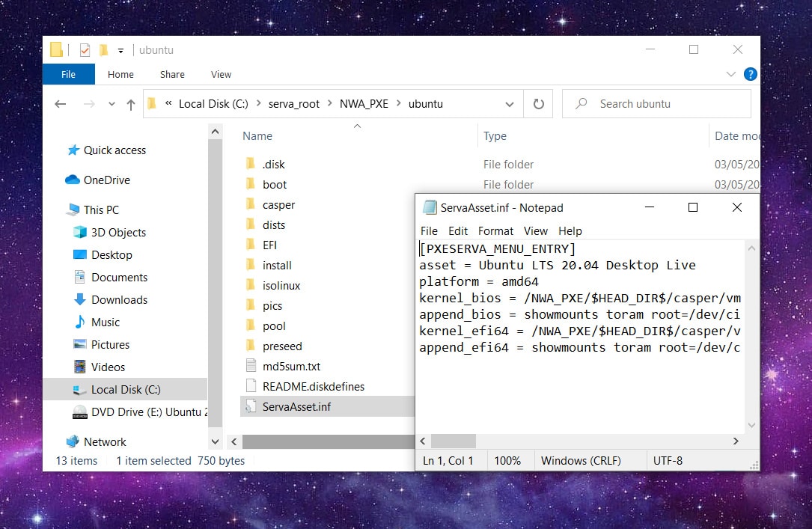
Task: Select This PC in navigation pane
Action: [x=94, y=210]
